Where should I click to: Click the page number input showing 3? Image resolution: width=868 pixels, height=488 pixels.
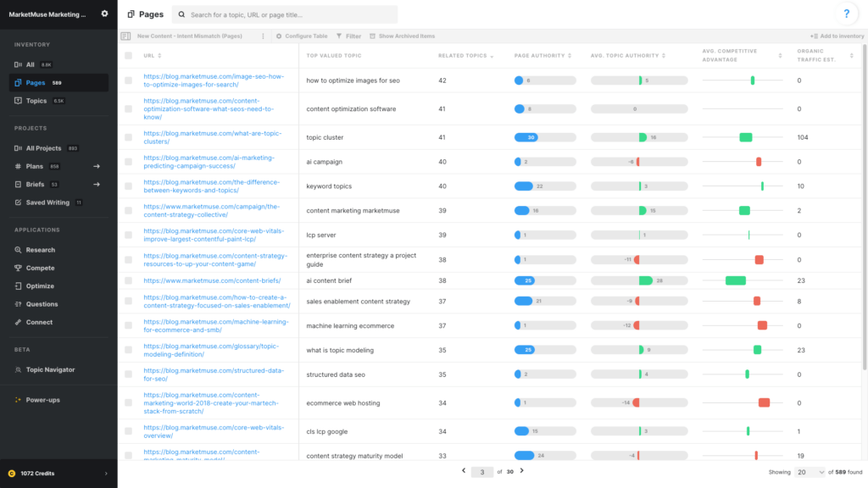pos(482,472)
